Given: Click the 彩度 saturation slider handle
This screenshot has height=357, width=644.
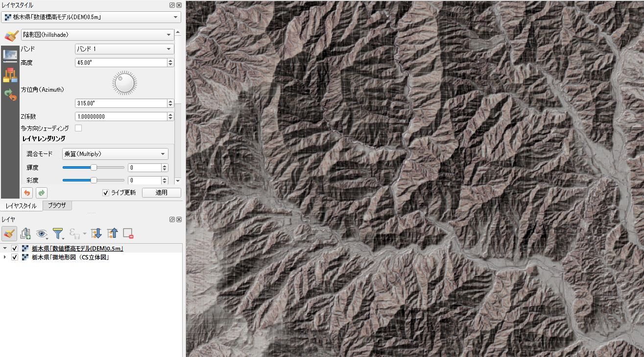Looking at the screenshot, I should 94,180.
